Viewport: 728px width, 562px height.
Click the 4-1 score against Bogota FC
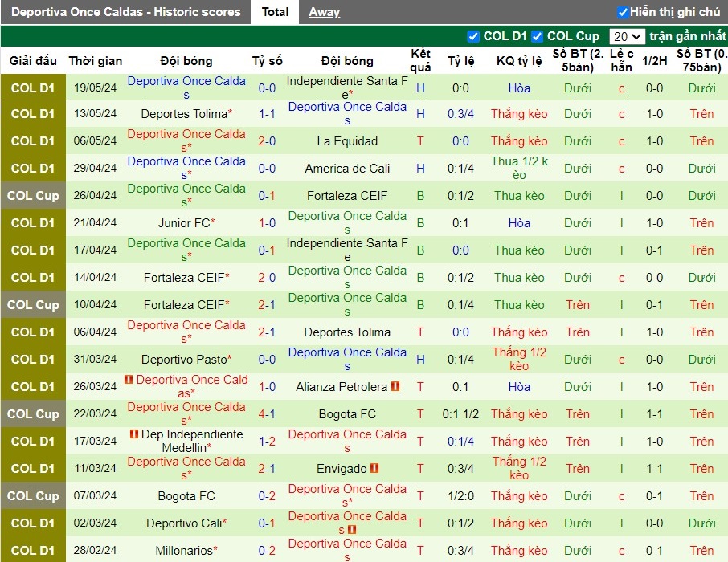(267, 414)
